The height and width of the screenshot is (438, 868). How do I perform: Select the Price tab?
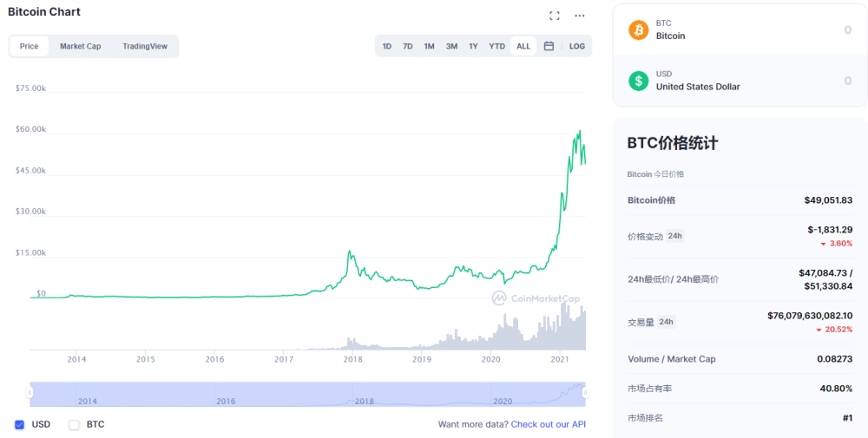[x=29, y=47]
